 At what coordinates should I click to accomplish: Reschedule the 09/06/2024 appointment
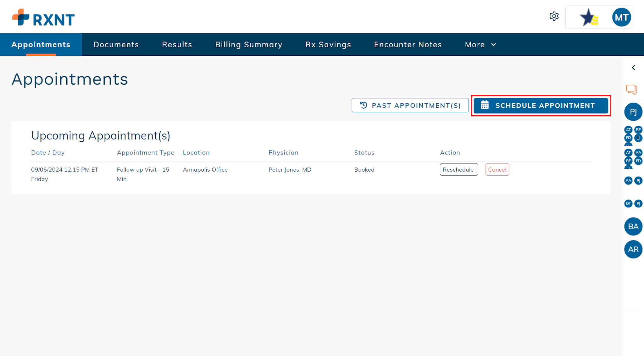[459, 169]
